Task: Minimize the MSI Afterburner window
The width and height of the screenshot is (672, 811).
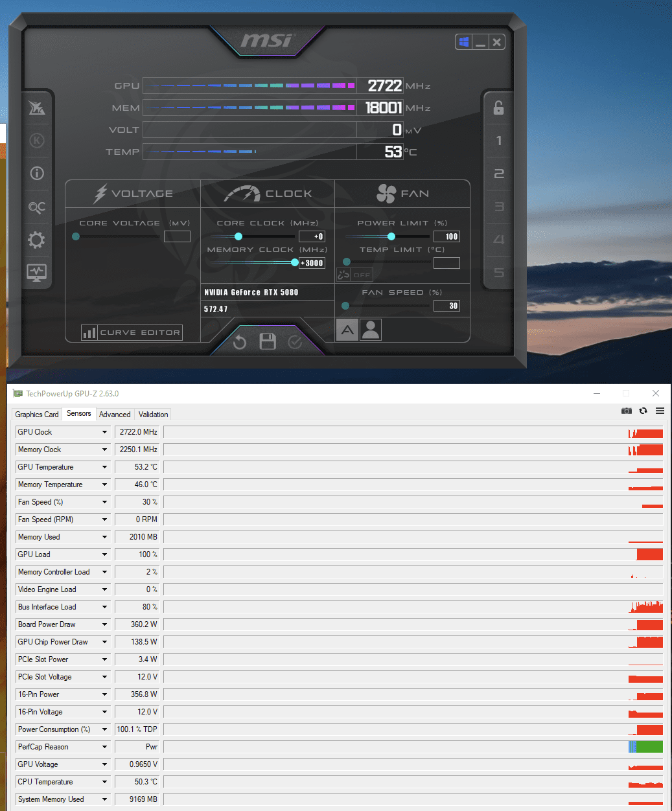Action: pos(480,42)
